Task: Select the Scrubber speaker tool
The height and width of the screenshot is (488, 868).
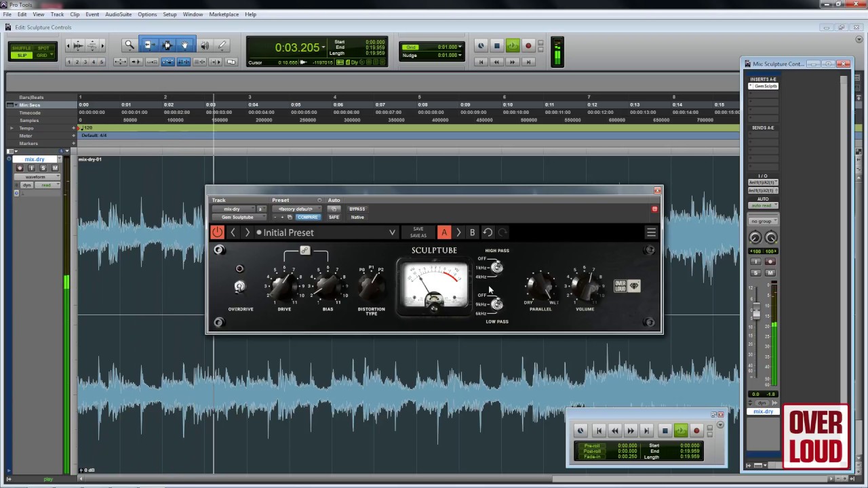Action: (204, 45)
